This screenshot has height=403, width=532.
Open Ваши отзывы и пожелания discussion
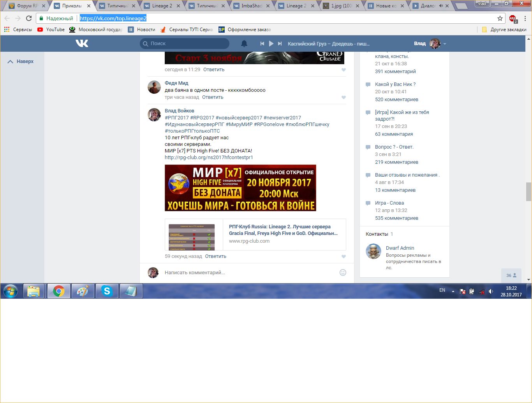coord(407,175)
